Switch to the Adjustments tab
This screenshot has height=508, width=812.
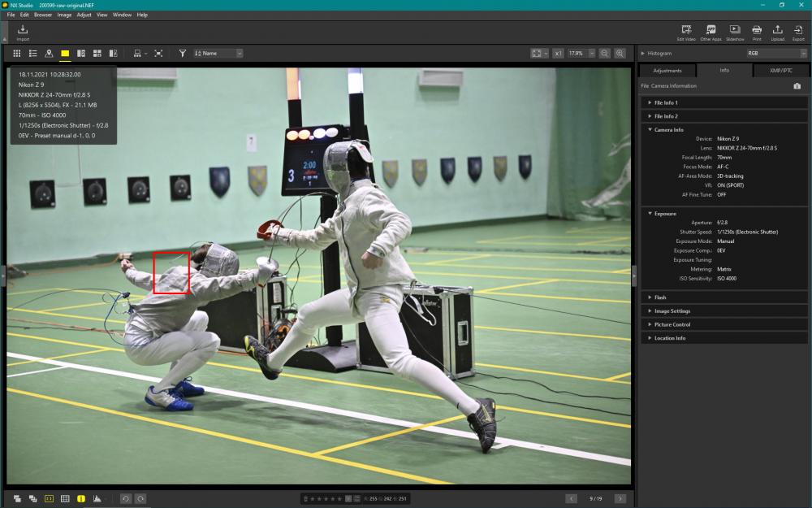coord(667,71)
